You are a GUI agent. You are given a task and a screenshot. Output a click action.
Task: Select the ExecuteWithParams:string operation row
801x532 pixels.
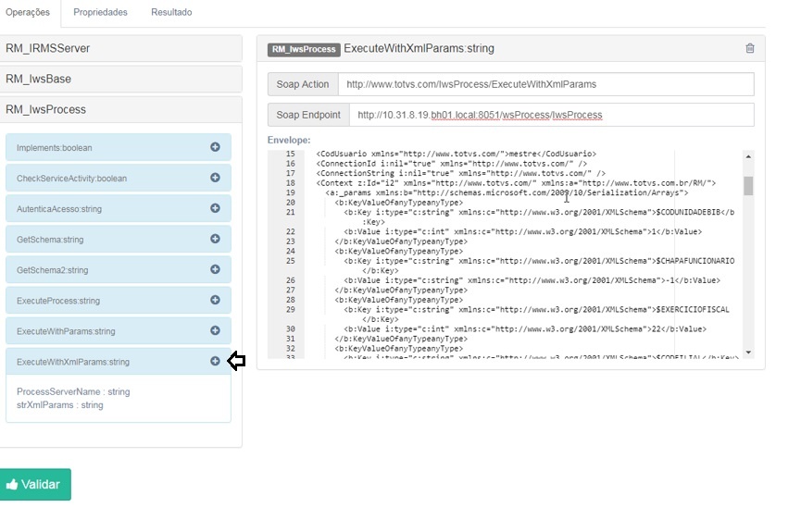(118, 331)
